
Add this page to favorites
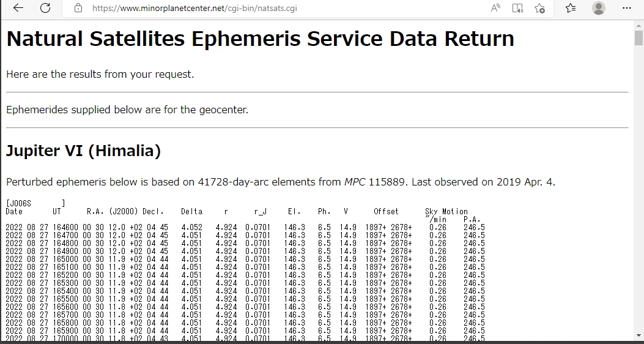pos(539,8)
